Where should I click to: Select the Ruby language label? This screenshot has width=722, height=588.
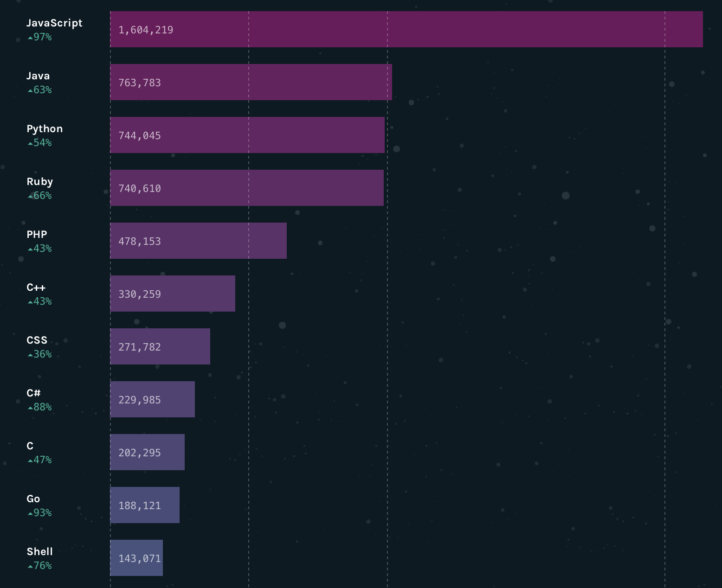click(x=40, y=182)
